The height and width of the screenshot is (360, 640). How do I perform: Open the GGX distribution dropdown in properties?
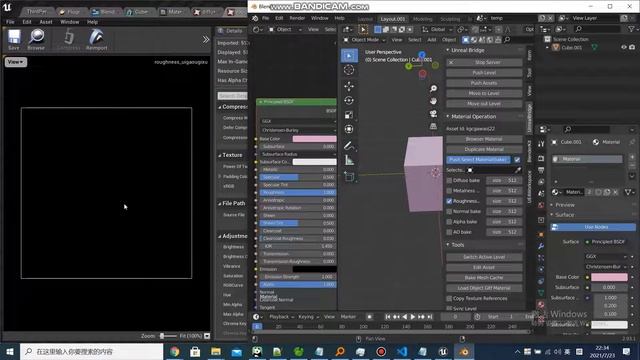point(606,256)
